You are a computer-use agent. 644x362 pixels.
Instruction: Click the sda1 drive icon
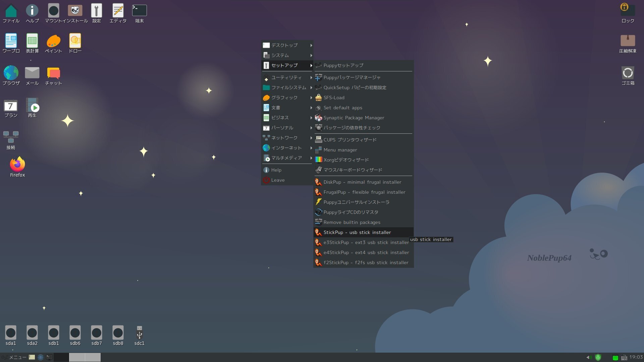click(x=11, y=333)
